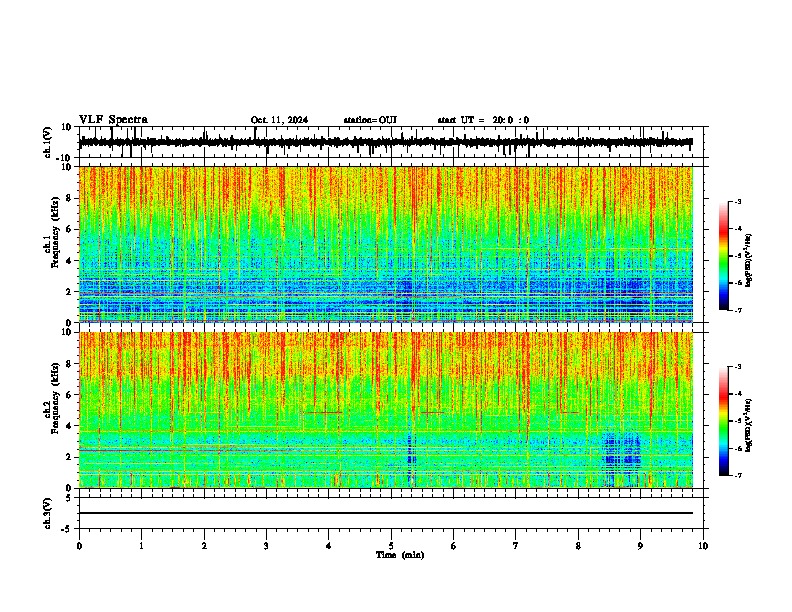
Task: Click the ch.2 spectrogram color bar
Action: [x=724, y=421]
